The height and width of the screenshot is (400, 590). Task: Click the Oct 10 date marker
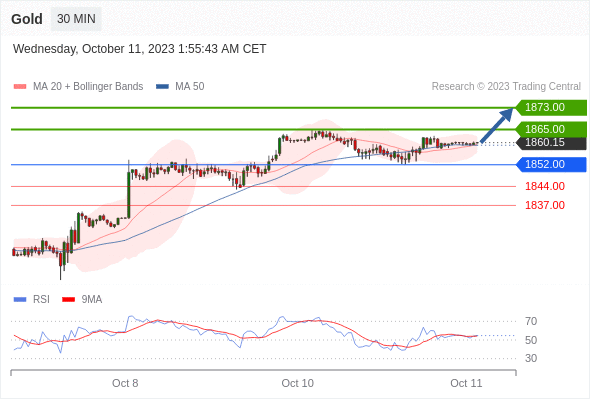pos(298,383)
